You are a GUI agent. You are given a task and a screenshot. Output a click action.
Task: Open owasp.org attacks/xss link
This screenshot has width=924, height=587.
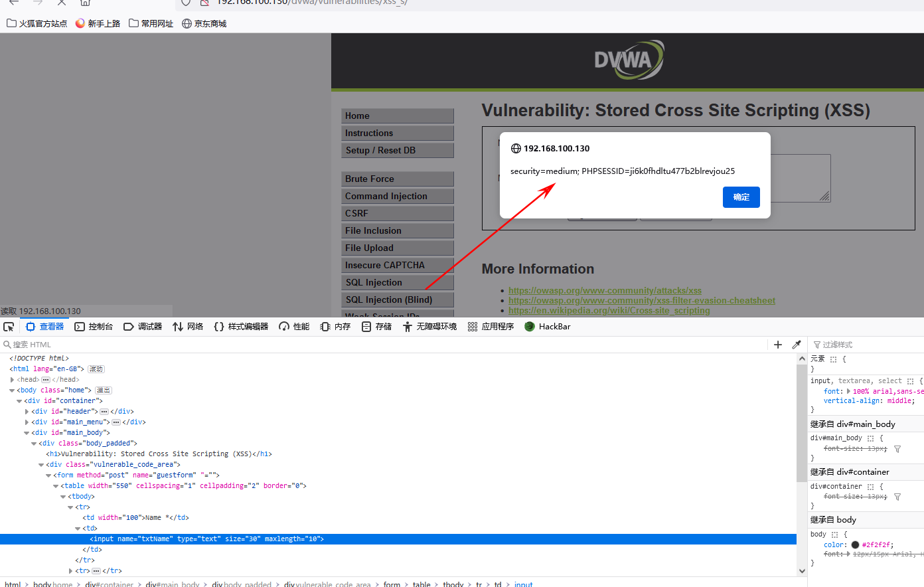(x=605, y=291)
